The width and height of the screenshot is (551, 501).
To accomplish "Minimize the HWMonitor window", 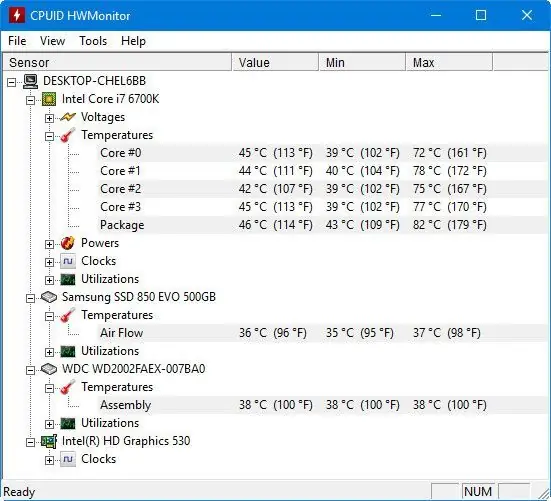I will (436, 15).
